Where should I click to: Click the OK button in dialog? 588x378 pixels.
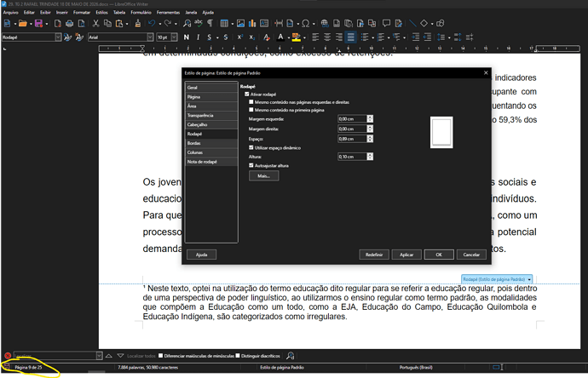click(x=439, y=255)
